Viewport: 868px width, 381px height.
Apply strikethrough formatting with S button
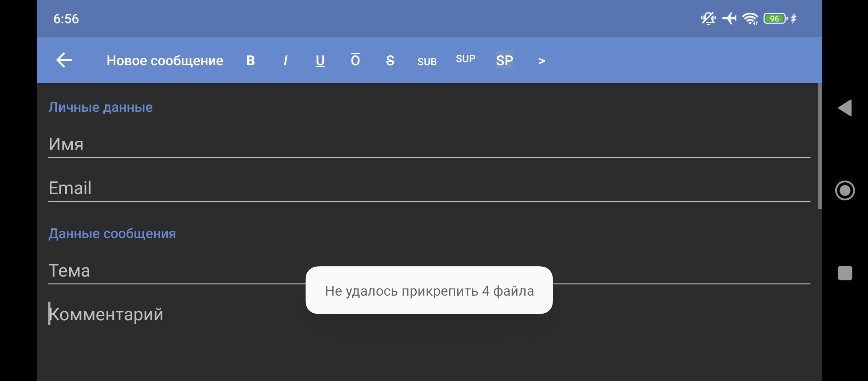point(390,61)
